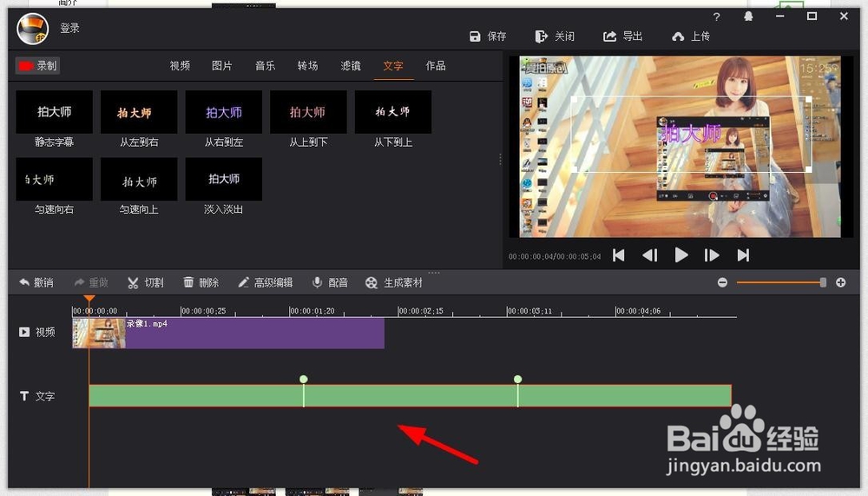Switch to the 滤镜 tab
The width and height of the screenshot is (868, 496).
pos(351,65)
